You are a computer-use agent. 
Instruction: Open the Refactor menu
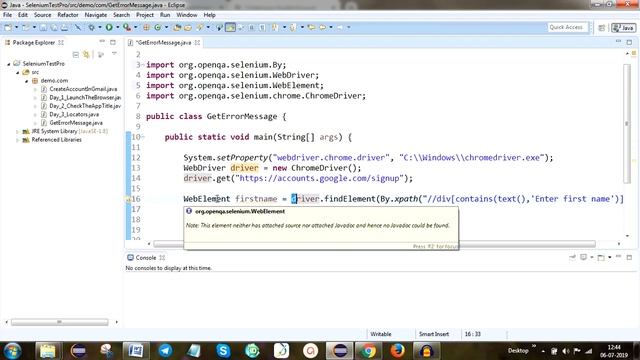coord(68,15)
